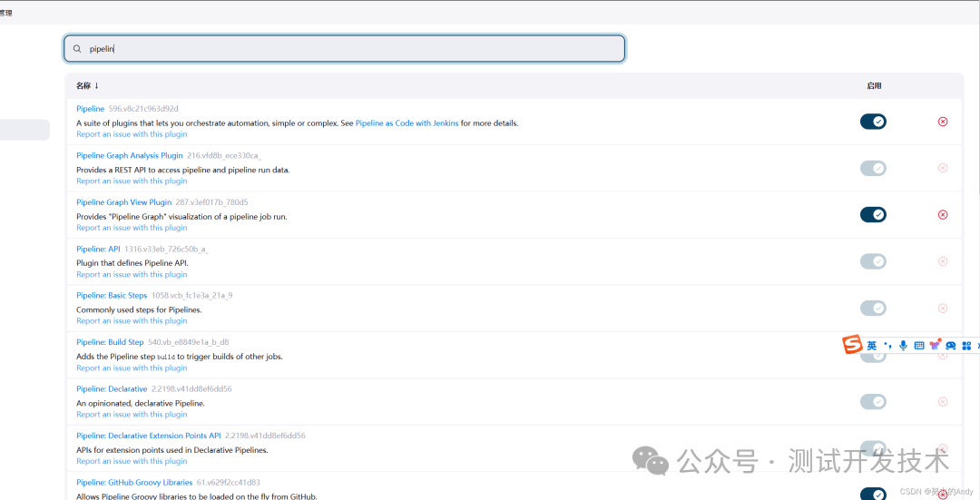
Task: Click description 'Plugin that defines Pipeline API.'
Action: [x=132, y=263]
